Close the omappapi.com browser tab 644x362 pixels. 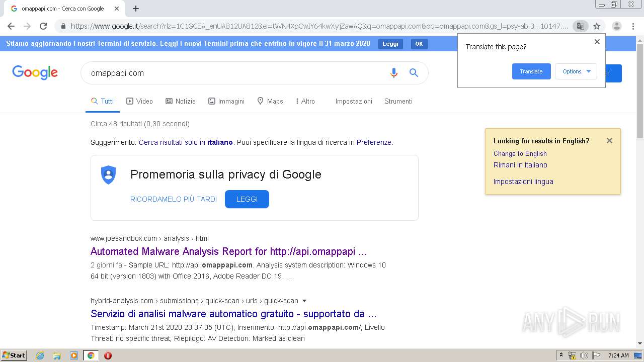117,9
